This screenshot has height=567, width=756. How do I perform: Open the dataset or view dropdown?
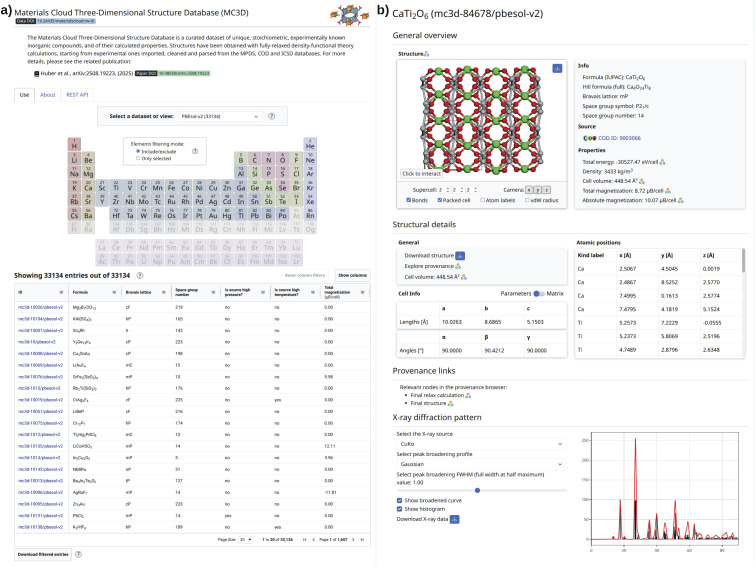[219, 116]
